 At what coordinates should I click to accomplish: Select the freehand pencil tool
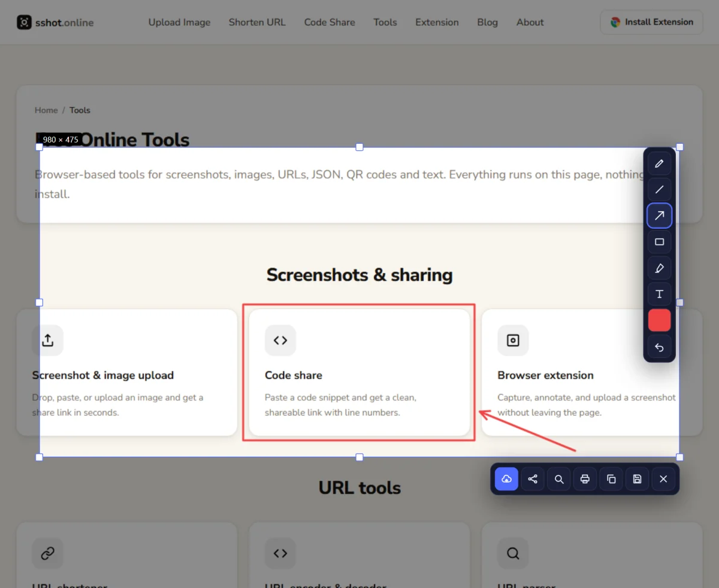659,163
